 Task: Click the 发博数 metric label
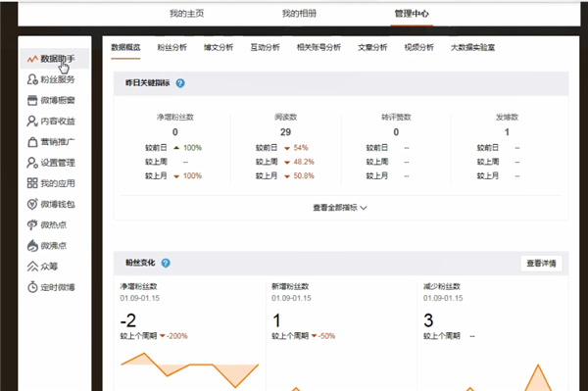point(507,118)
